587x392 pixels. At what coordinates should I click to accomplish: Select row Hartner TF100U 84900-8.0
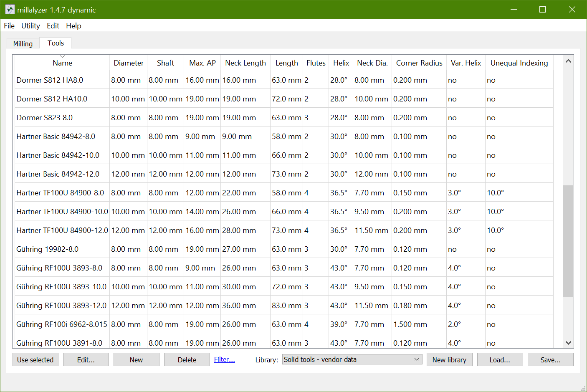[x=284, y=192]
